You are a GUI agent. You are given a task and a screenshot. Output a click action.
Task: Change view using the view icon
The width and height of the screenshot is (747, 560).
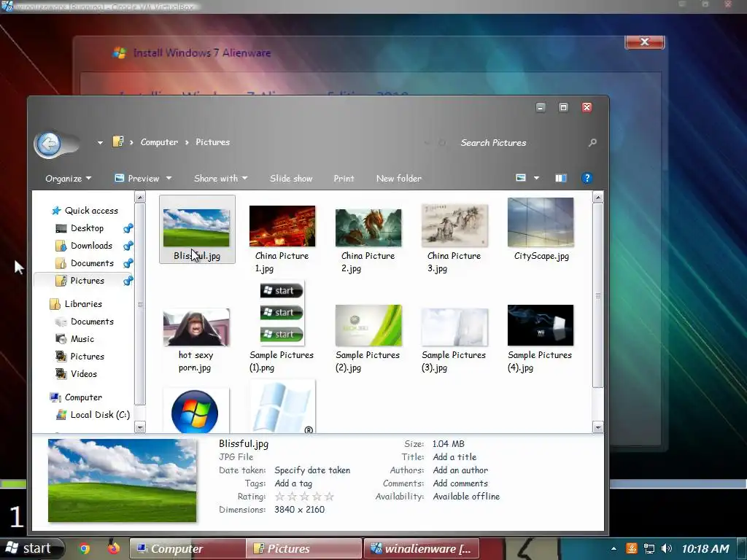coord(521,178)
